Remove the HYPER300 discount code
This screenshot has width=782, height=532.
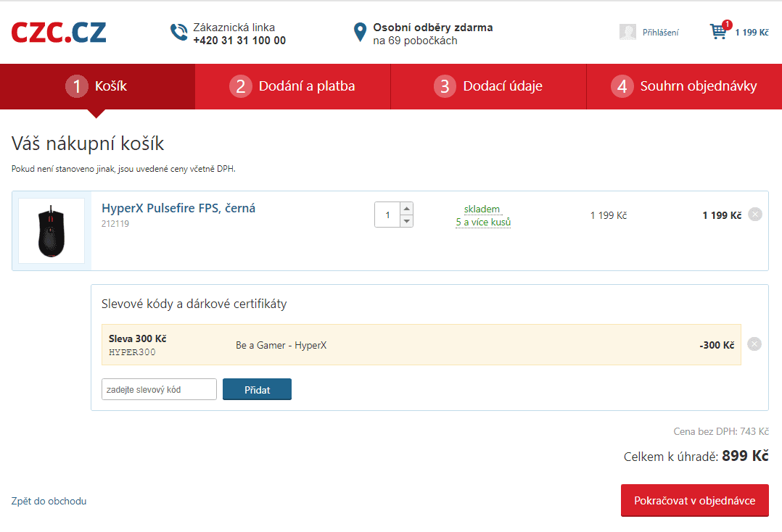point(754,344)
